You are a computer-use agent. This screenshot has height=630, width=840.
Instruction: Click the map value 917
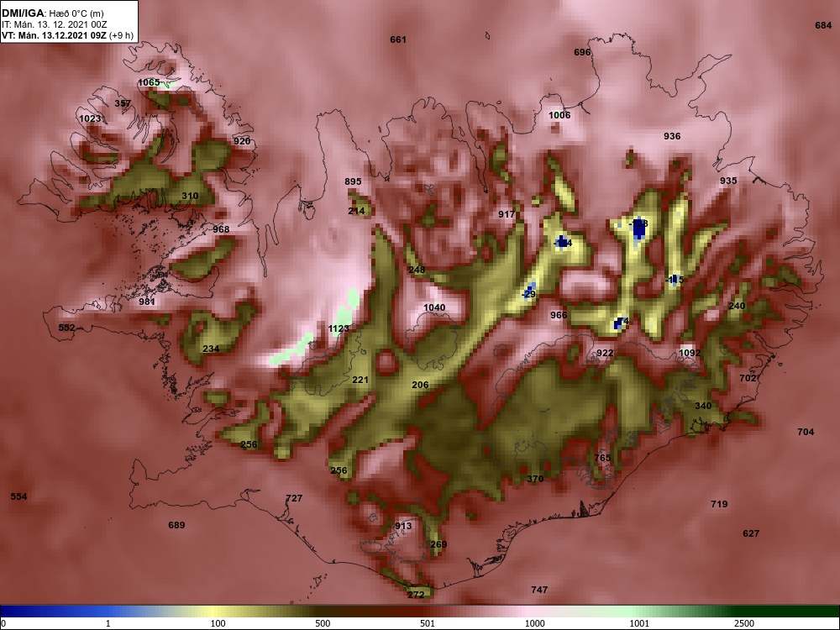pos(507,214)
